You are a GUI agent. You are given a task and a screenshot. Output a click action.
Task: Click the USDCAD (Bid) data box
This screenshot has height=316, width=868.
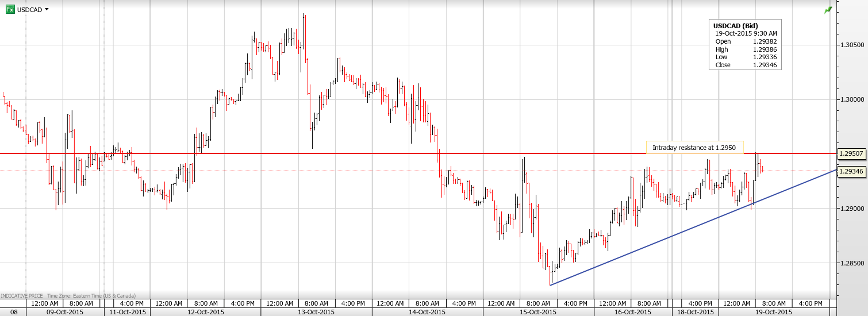[x=744, y=45]
